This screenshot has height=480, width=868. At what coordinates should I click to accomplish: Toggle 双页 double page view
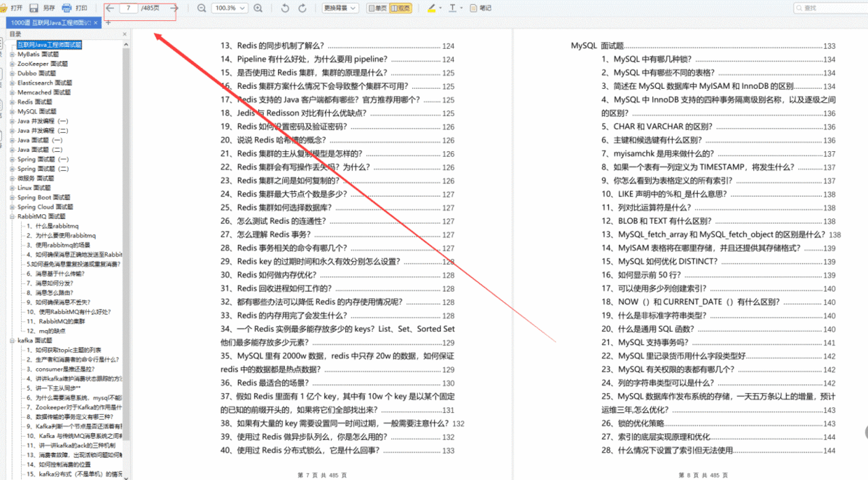(401, 8)
